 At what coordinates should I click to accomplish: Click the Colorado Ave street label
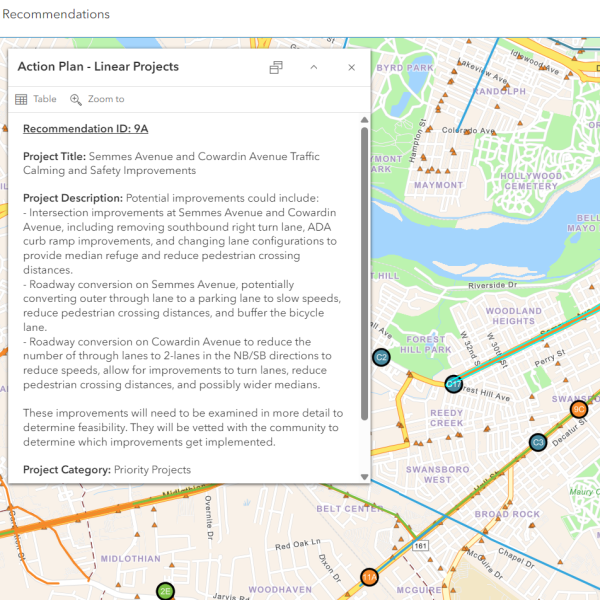coord(468,130)
